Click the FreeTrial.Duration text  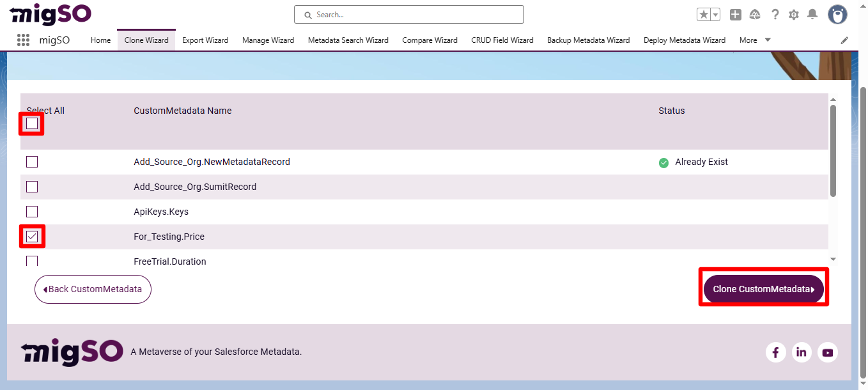pyautogui.click(x=170, y=261)
